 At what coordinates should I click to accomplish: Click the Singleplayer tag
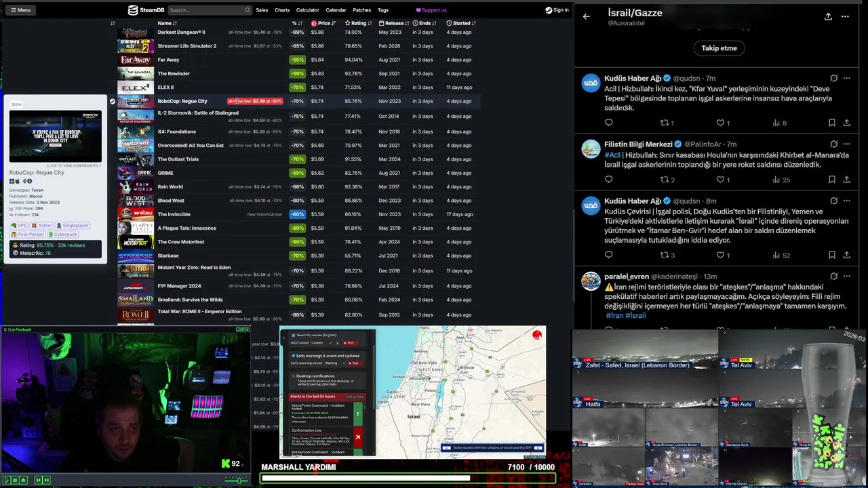73,225
